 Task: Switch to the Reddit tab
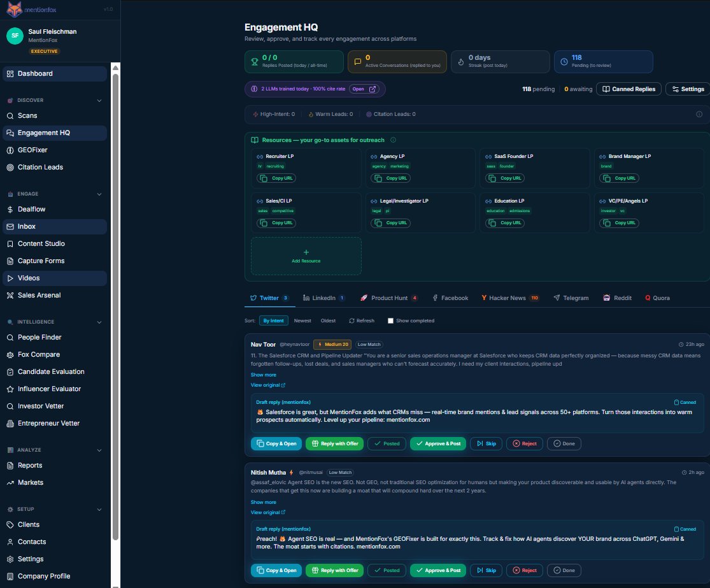[x=617, y=298]
